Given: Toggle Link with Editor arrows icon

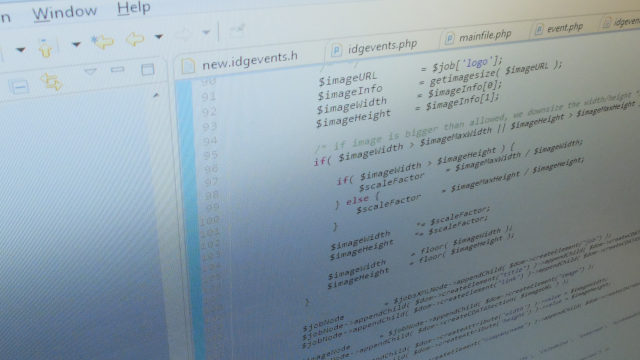Looking at the screenshot, I should (51, 81).
